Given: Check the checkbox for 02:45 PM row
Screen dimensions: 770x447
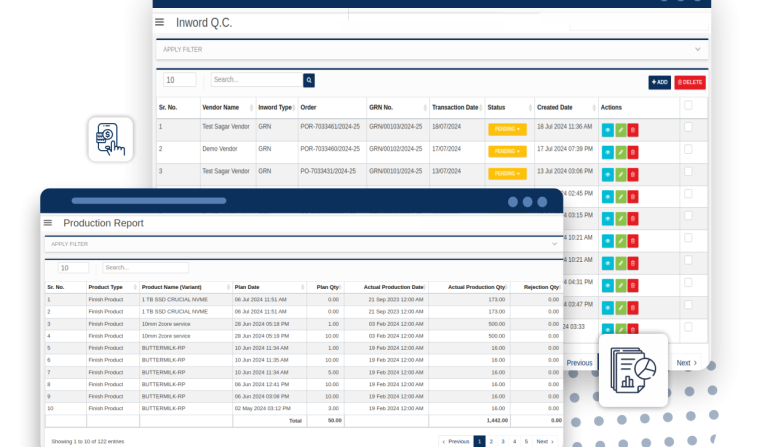Looking at the screenshot, I should coord(688,194).
